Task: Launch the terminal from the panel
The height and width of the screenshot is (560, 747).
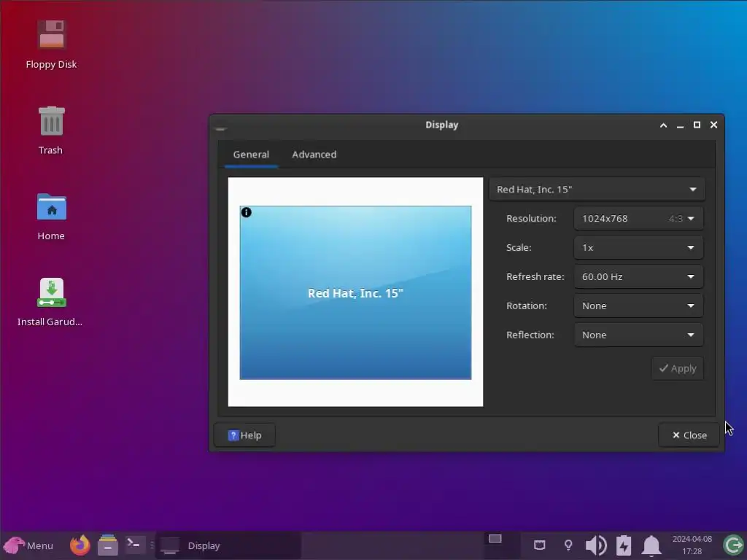Action: [134, 544]
